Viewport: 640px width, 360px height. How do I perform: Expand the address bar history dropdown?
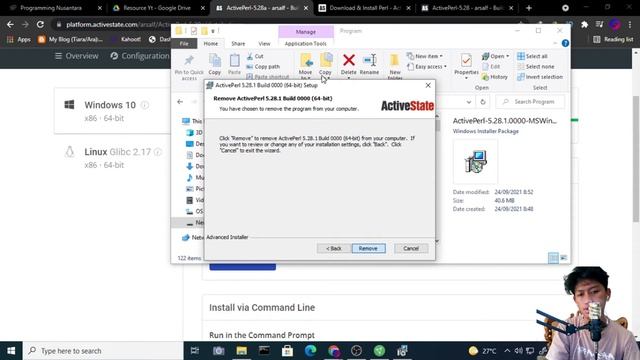click(469, 102)
